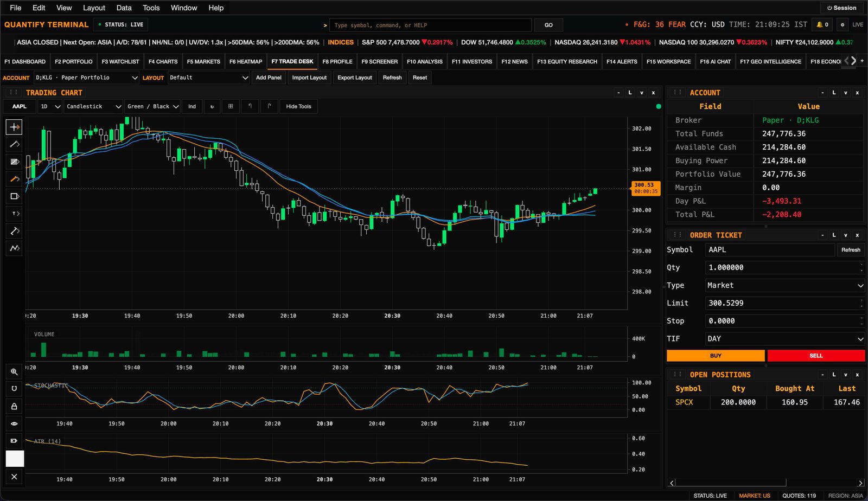Open the order Type Market dropdown

(x=785, y=285)
